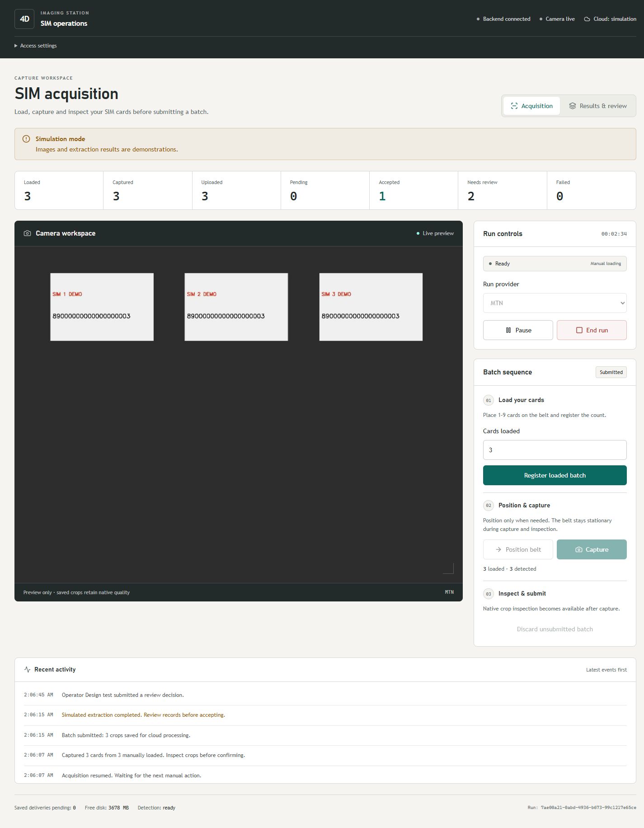Switch to the Results & review tab
This screenshot has width=644, height=828.
coord(597,106)
